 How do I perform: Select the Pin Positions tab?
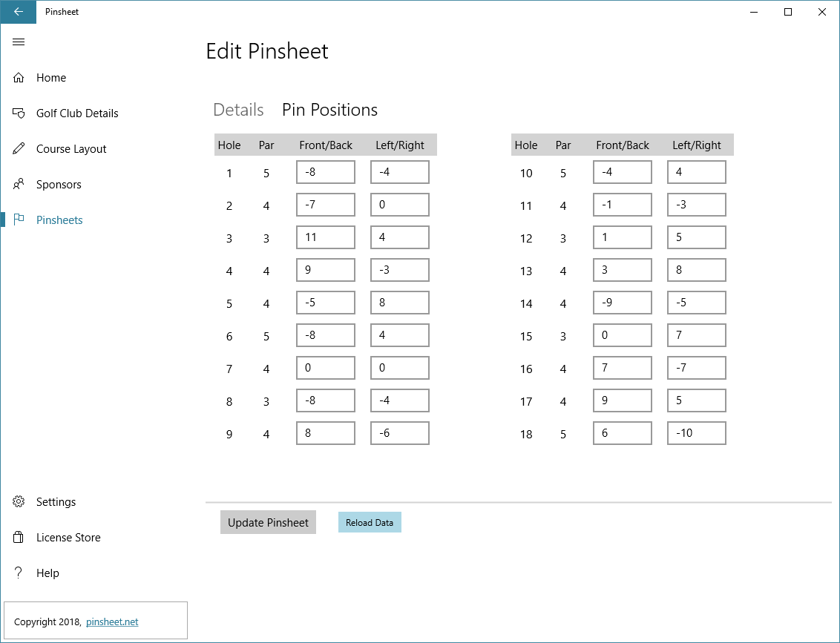point(329,110)
